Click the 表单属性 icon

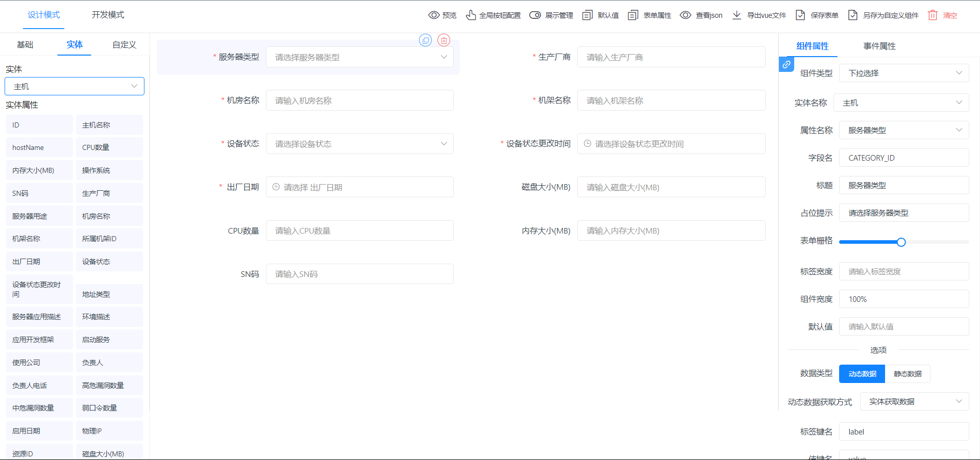click(x=633, y=15)
